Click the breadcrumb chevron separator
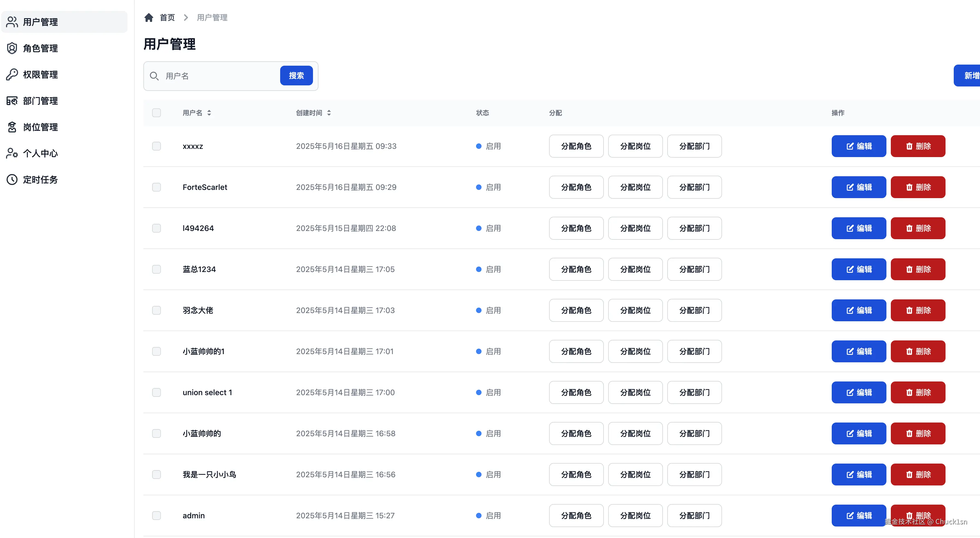Screen dimensions: 980x538 point(186,18)
